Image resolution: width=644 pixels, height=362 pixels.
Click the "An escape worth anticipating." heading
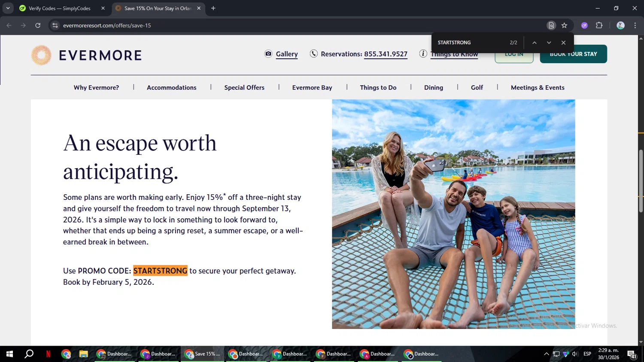(x=140, y=157)
